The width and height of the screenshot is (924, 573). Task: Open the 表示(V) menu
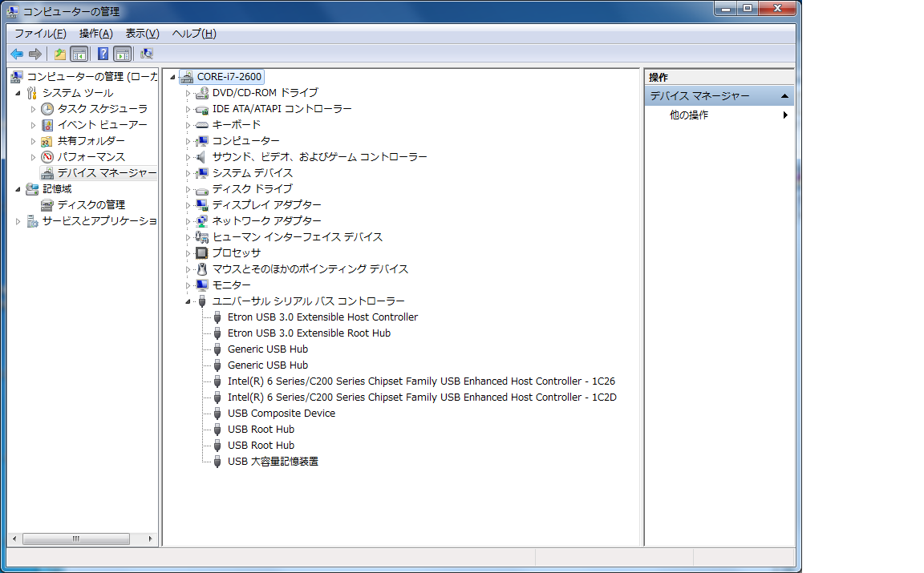142,33
